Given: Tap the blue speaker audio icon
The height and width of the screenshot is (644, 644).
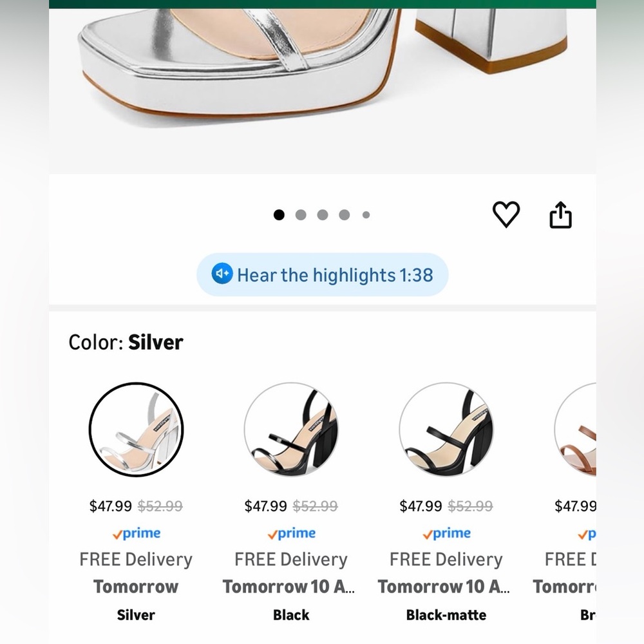Looking at the screenshot, I should click(x=222, y=274).
